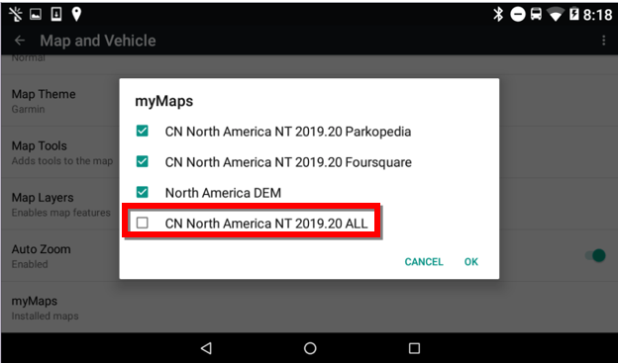Tap the Bluetooth status icon
Viewport: 619px width, 364px height.
pyautogui.click(x=498, y=15)
